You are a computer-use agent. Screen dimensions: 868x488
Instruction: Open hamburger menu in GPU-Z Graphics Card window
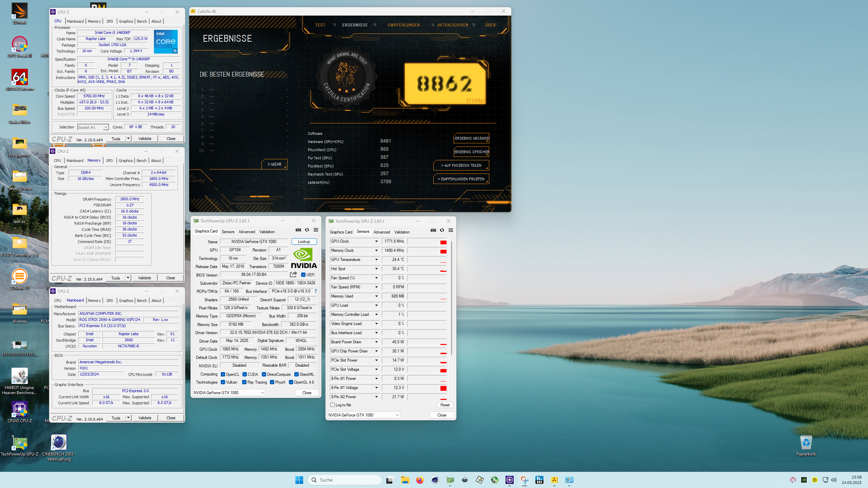tap(316, 230)
